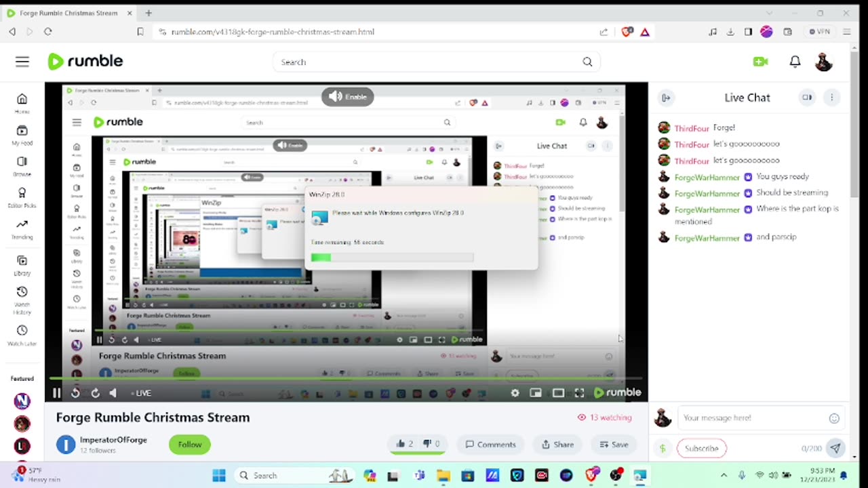Like the stream with thumbs up
The height and width of the screenshot is (488, 868).
(405, 444)
